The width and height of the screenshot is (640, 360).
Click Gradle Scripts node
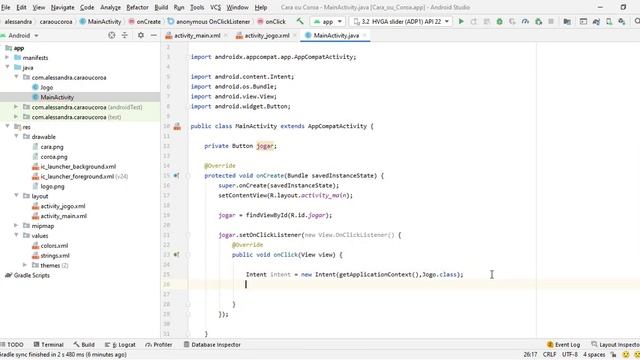pos(31,275)
